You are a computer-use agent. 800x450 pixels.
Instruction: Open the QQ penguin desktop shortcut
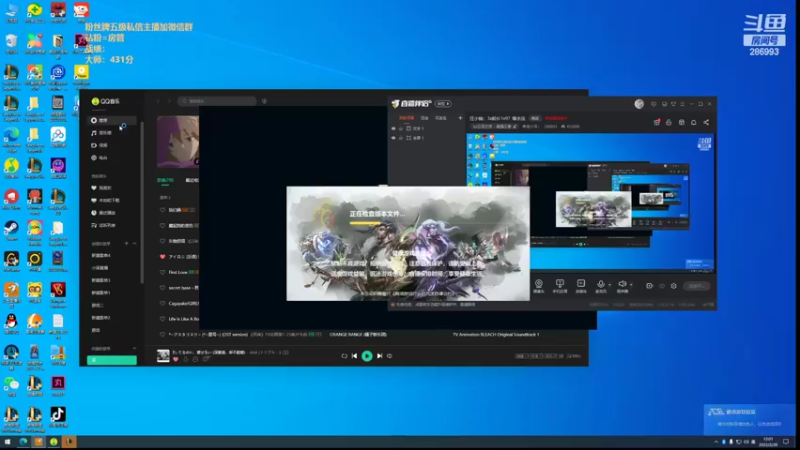click(x=11, y=324)
